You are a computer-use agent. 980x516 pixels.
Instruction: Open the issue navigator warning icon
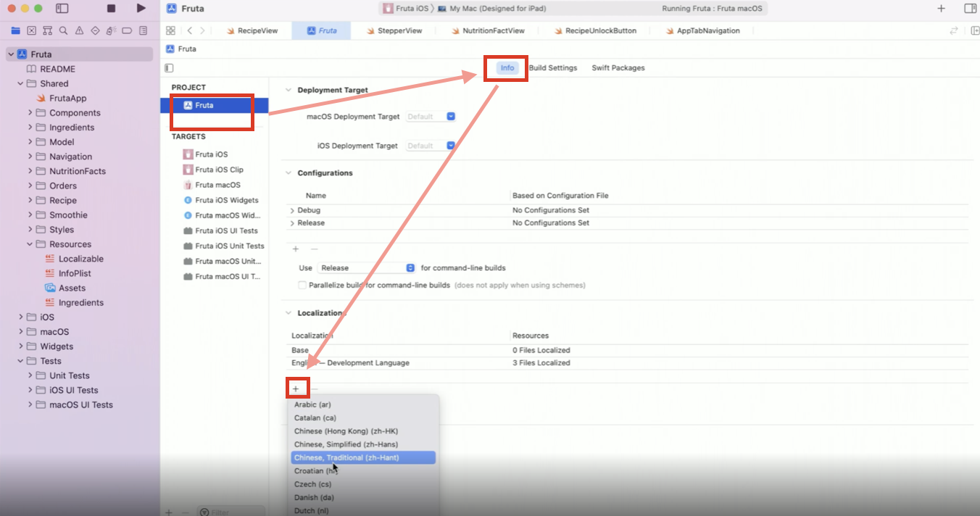point(79,30)
